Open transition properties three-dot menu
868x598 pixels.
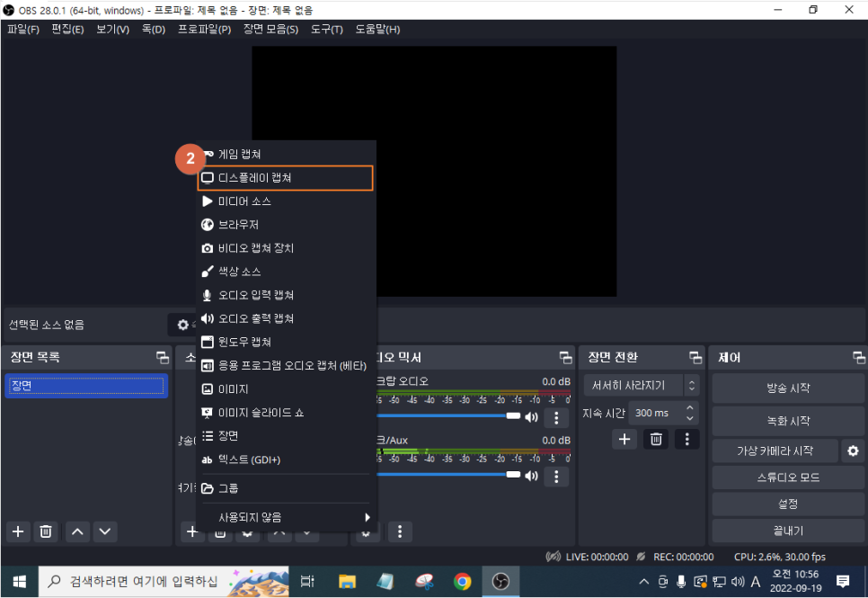pyautogui.click(x=687, y=440)
